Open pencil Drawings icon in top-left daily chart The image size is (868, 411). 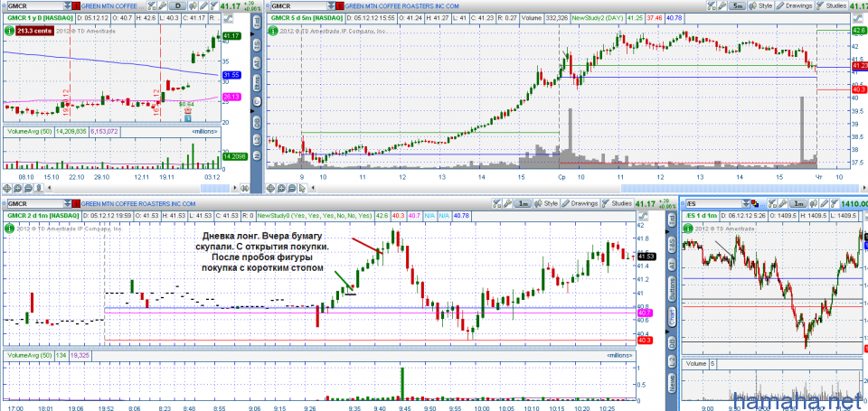pyautogui.click(x=203, y=6)
